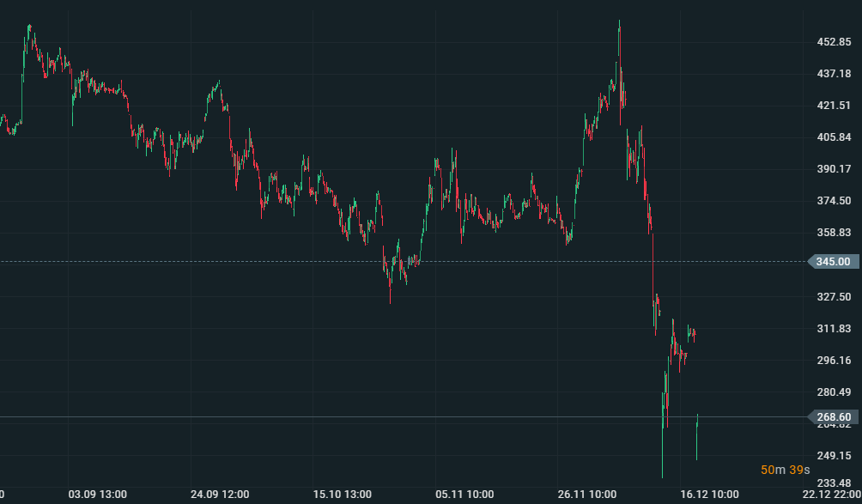This screenshot has width=862, height=504.
Task: Select the 15.10 13:00 time label
Action: (342, 495)
